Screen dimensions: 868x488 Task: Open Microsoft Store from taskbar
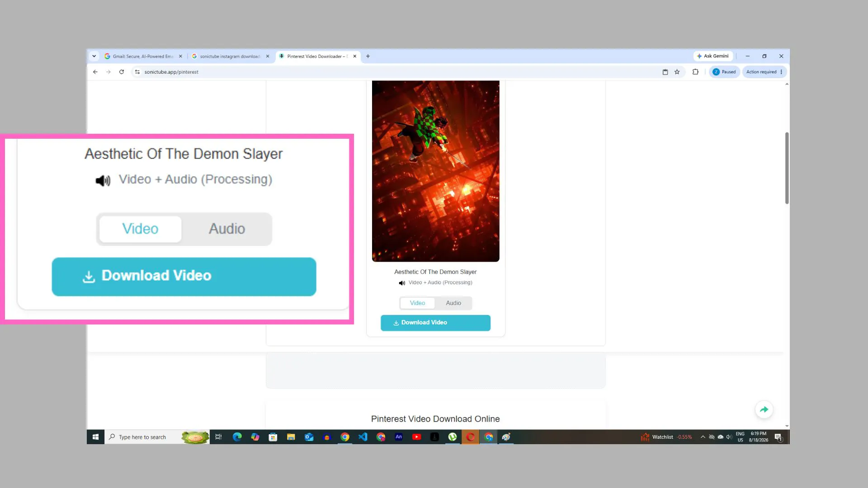(273, 437)
